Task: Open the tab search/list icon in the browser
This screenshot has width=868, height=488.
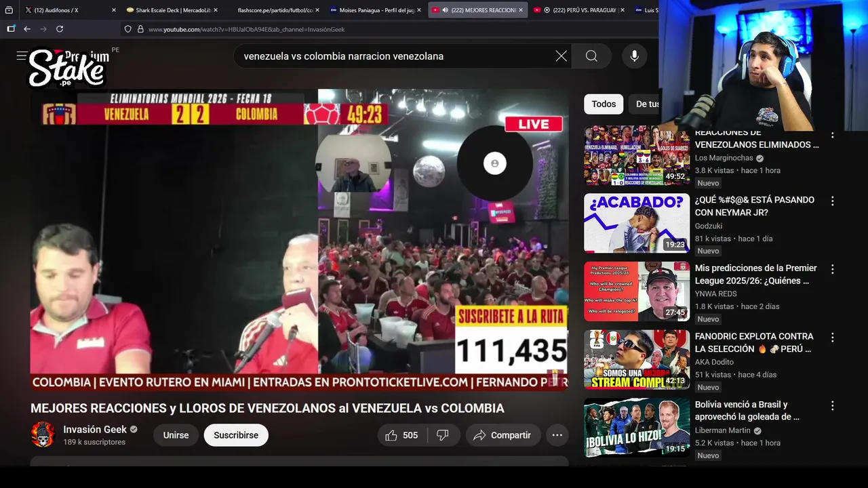Action: 9,10
